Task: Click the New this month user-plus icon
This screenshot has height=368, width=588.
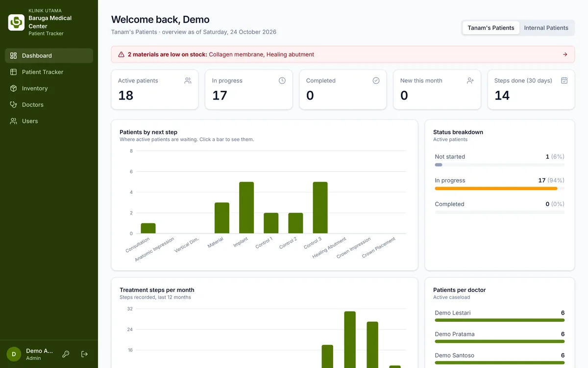Action: tap(470, 80)
